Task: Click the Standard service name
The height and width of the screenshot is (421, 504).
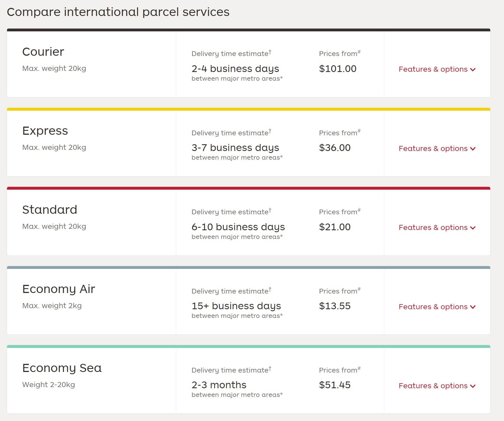Action: point(50,210)
